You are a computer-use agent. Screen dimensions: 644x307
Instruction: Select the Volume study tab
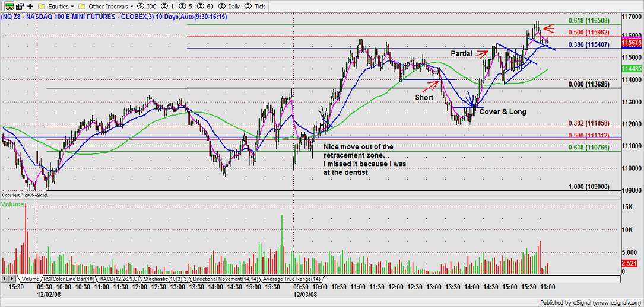point(30,279)
